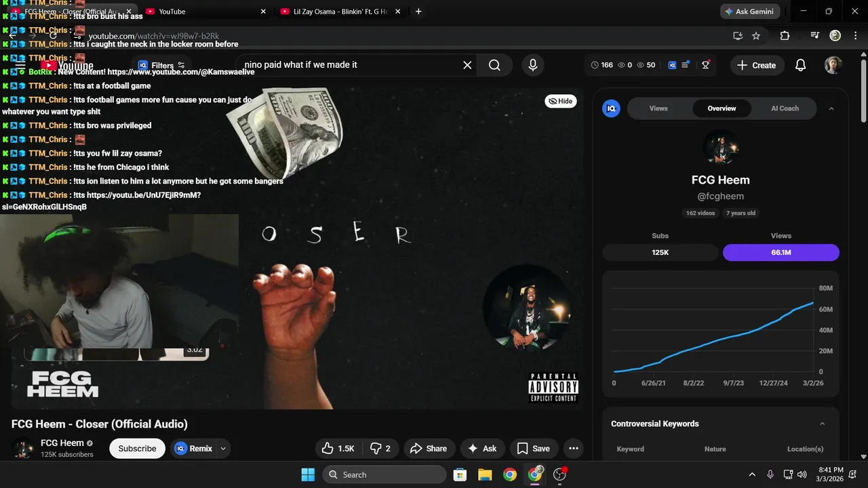This screenshot has width=868, height=488.
Task: Click the Location(s) column header
Action: coord(805,449)
